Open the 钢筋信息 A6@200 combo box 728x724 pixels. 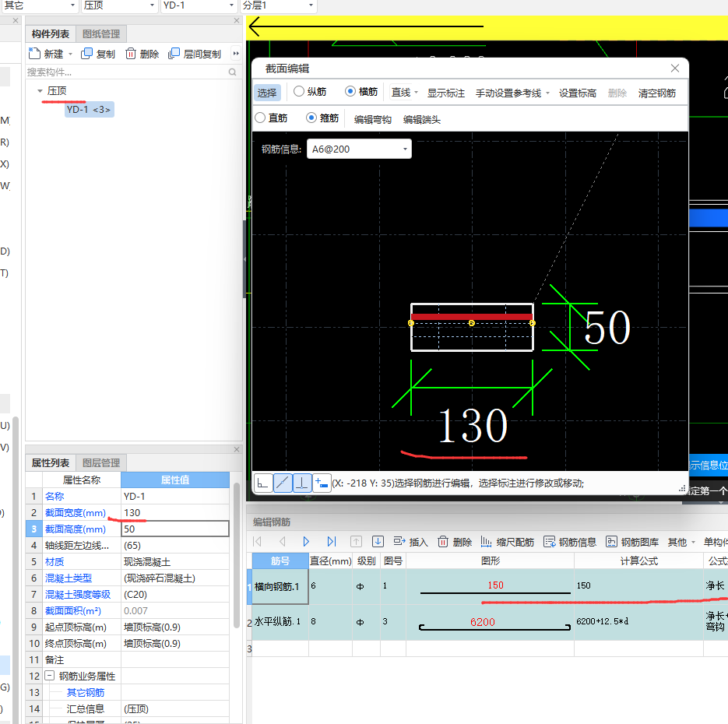359,149
